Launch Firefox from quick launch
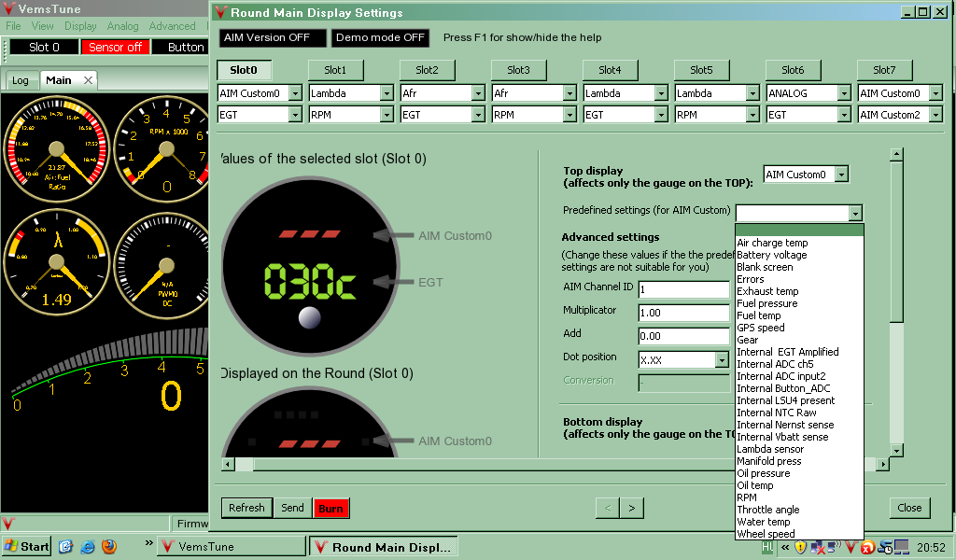956x560 pixels. [x=109, y=547]
